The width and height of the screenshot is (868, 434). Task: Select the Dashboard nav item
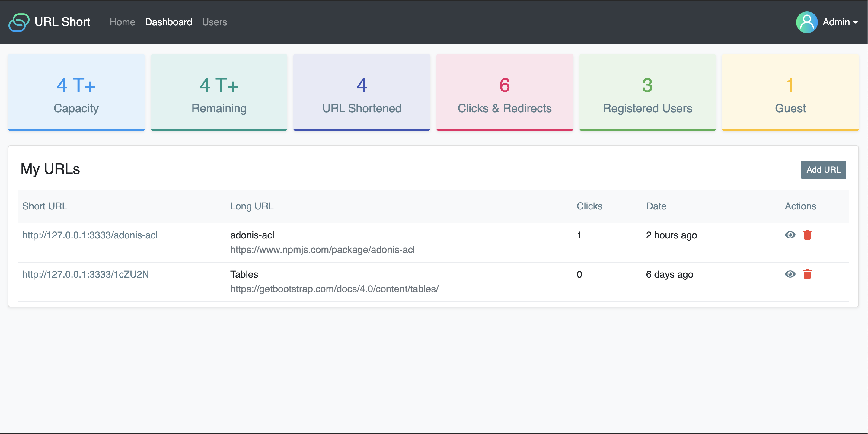168,22
